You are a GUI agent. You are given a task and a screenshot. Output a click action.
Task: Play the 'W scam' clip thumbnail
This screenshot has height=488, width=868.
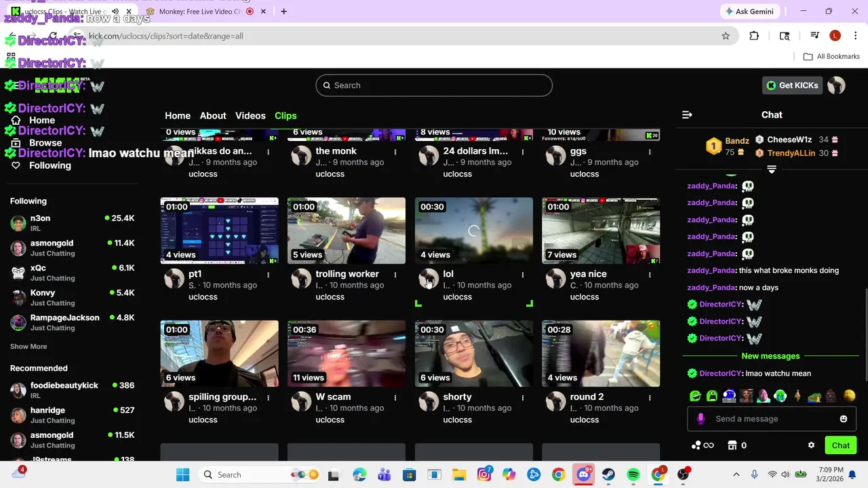(347, 354)
